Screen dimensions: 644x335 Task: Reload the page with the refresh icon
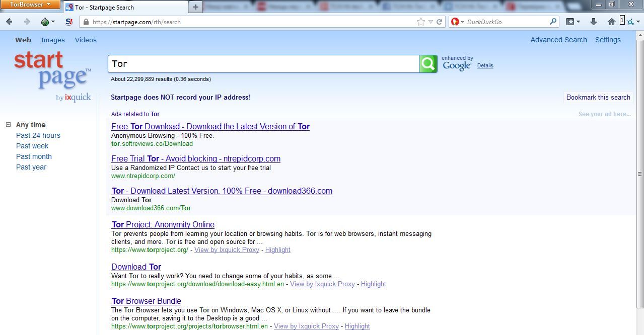(x=440, y=22)
